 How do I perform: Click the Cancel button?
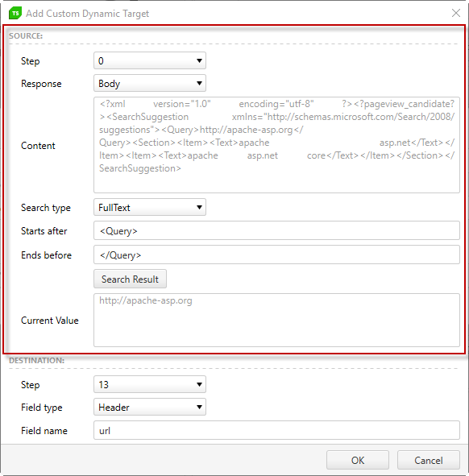(429, 460)
